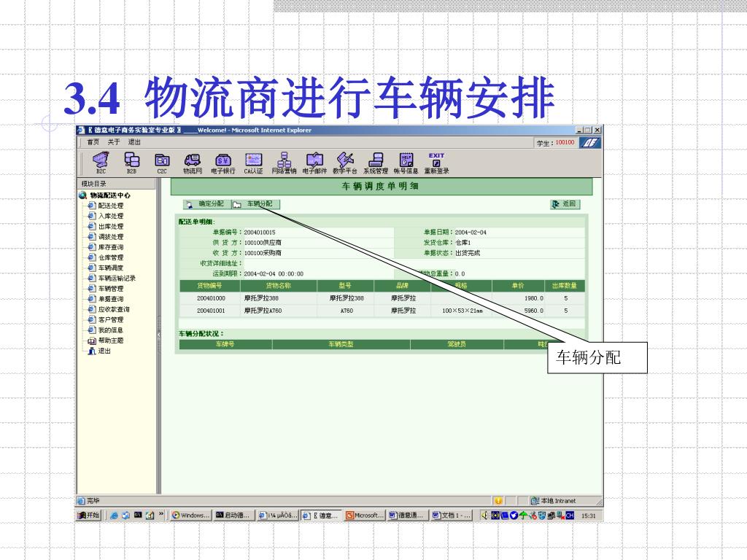Select 车辆运输记录 in module tree
Screen dimensions: 747x560
click(117, 278)
